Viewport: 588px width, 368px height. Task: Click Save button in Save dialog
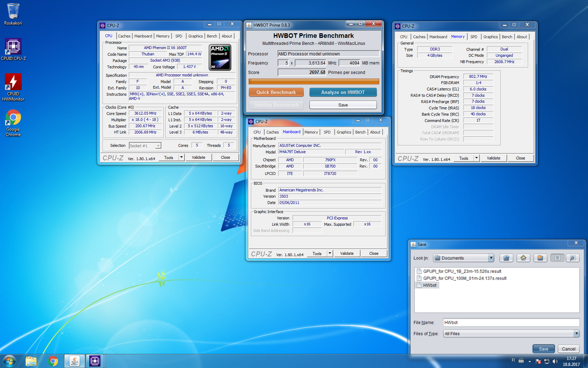[x=544, y=349]
